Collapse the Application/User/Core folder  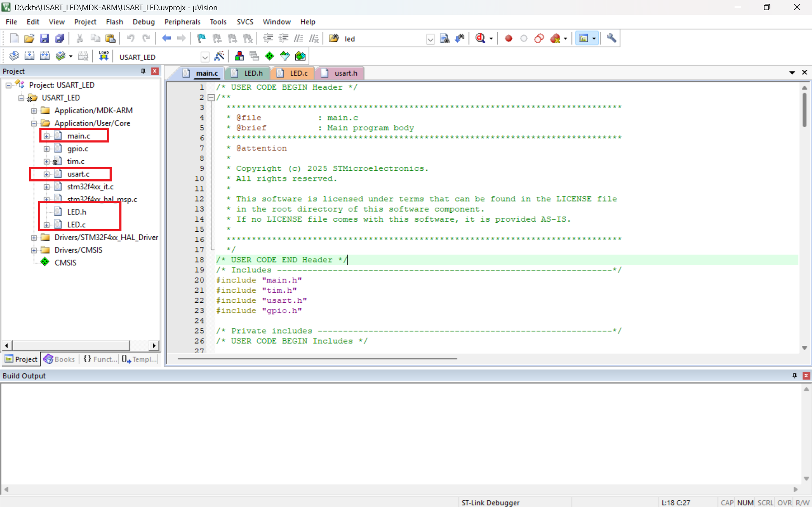point(34,123)
